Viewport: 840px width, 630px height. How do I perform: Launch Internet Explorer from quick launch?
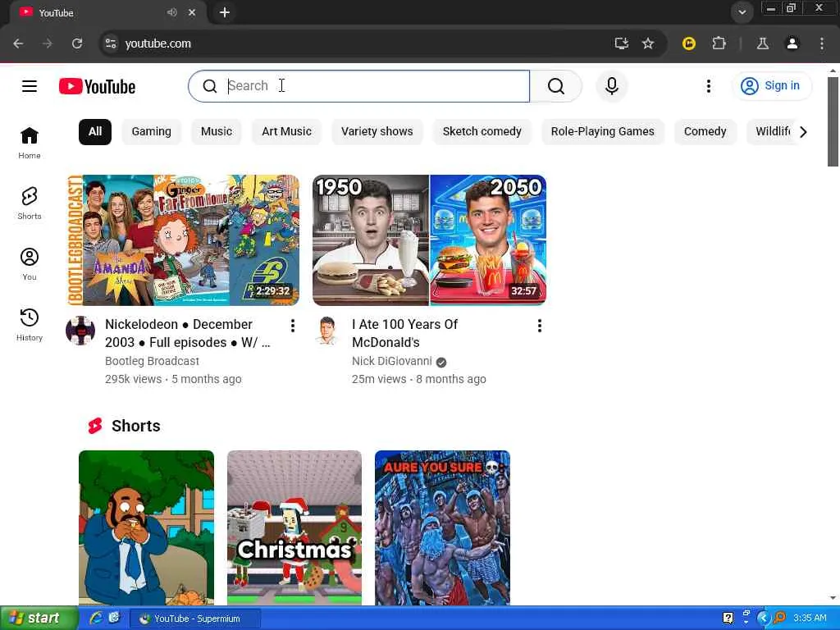coord(96,618)
